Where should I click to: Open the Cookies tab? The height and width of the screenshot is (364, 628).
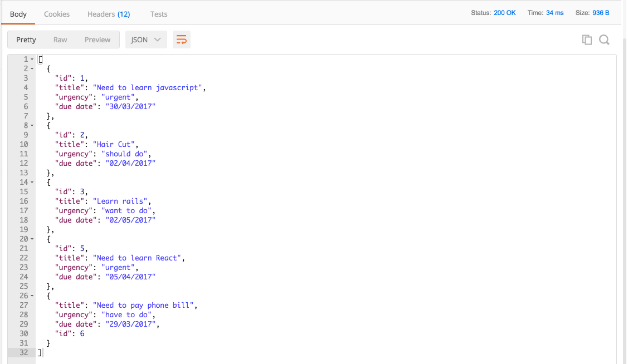[x=56, y=14]
